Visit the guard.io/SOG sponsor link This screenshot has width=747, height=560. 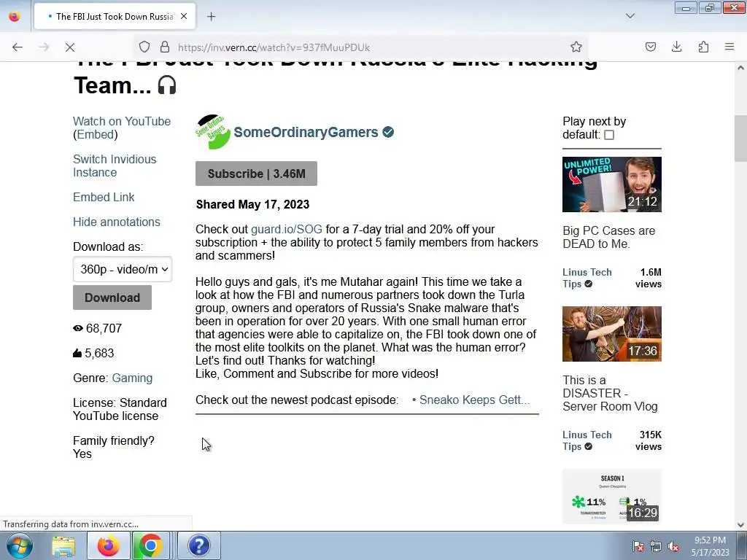point(286,229)
